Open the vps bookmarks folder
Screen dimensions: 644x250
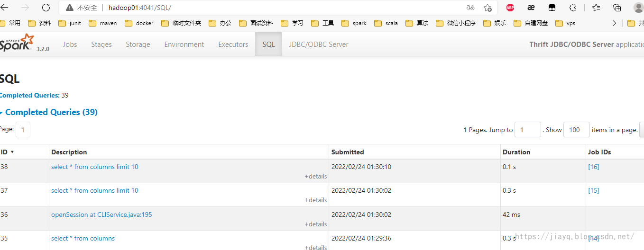[x=565, y=23]
